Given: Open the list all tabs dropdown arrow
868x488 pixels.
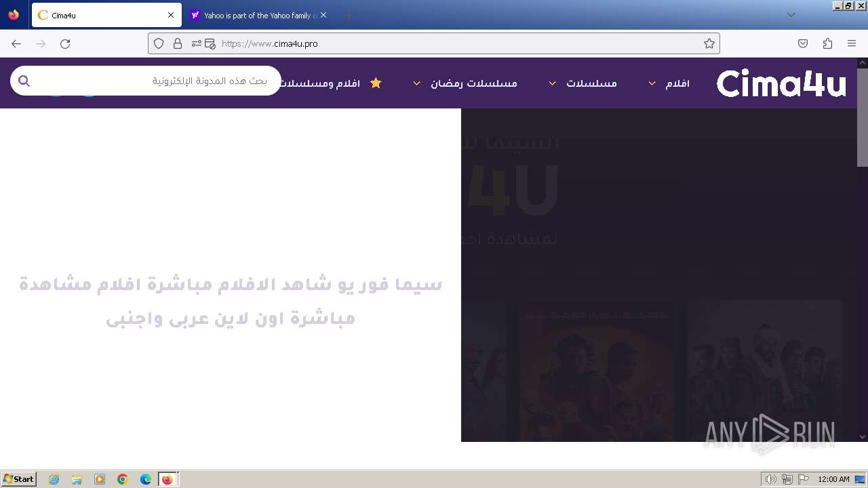Looking at the screenshot, I should (x=791, y=15).
